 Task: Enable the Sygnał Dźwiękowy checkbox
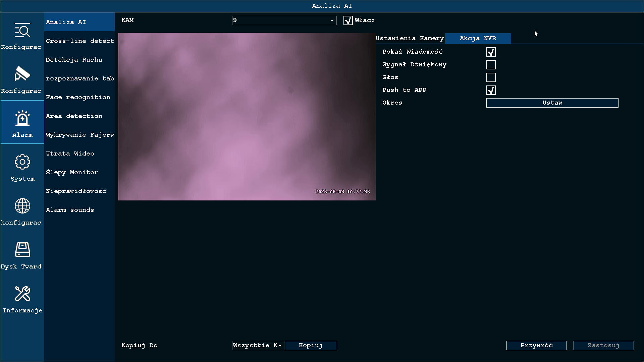491,65
